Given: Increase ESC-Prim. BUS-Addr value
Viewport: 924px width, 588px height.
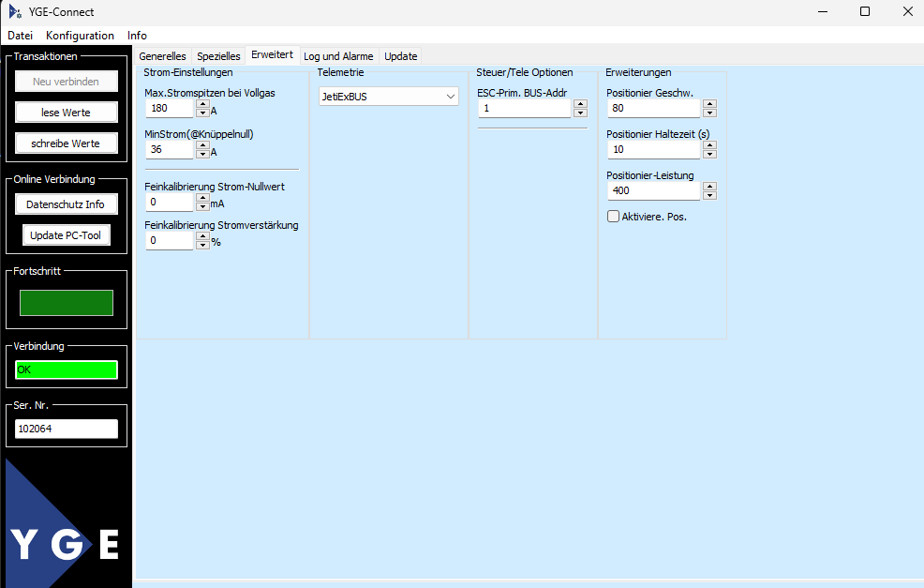Looking at the screenshot, I should 580,104.
